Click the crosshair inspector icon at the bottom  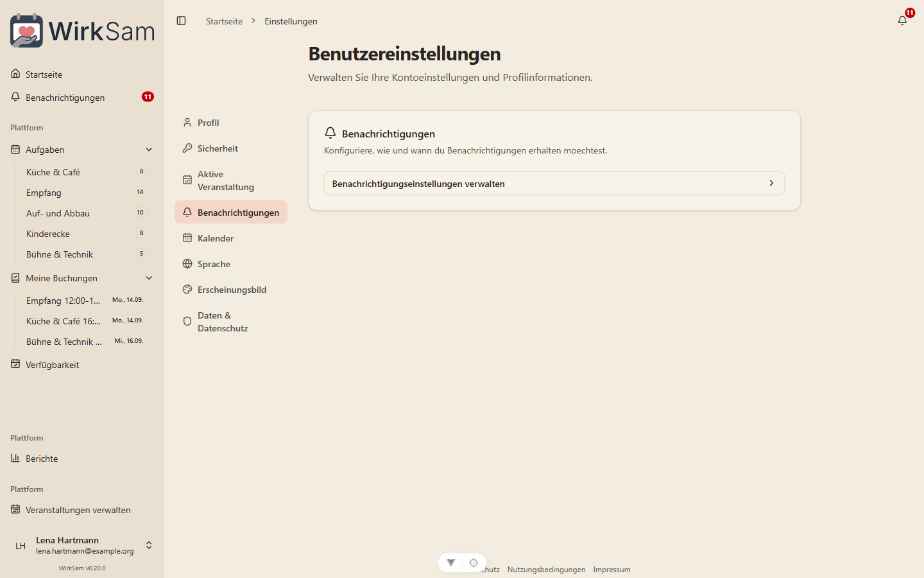click(474, 563)
